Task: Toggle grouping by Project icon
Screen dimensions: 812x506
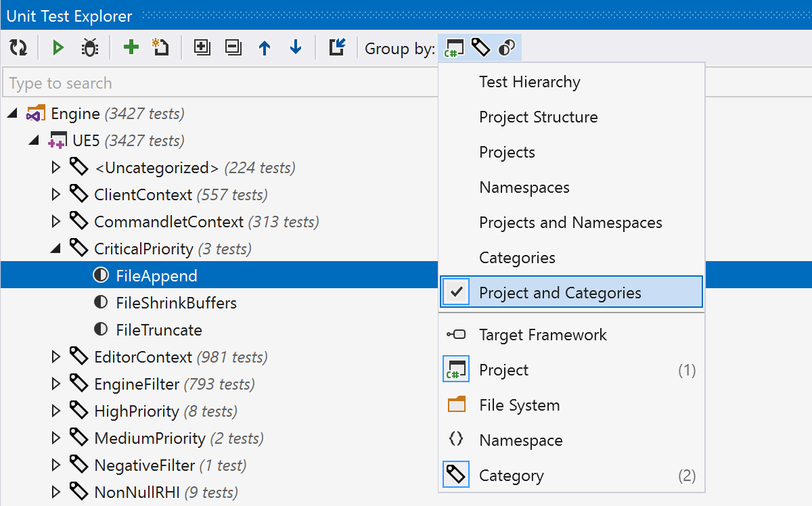Action: click(453, 47)
